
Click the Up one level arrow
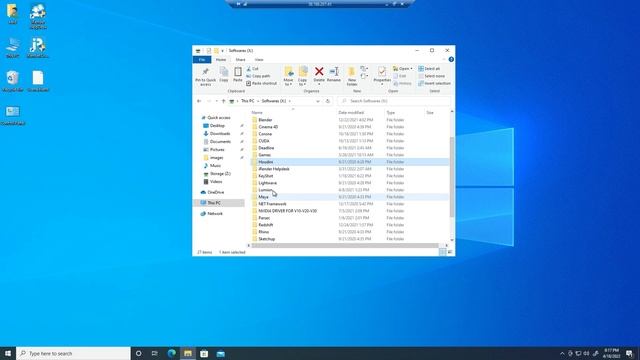pyautogui.click(x=223, y=101)
